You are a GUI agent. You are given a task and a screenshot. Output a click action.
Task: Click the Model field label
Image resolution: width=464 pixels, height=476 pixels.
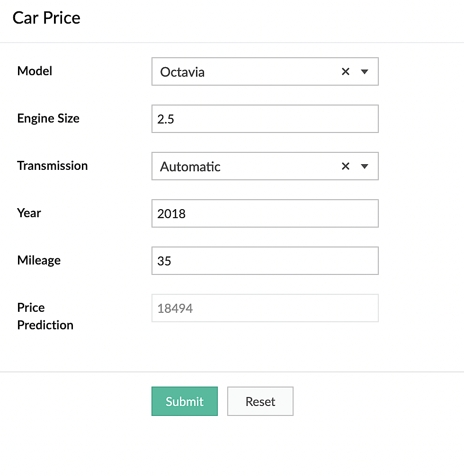[35, 71]
